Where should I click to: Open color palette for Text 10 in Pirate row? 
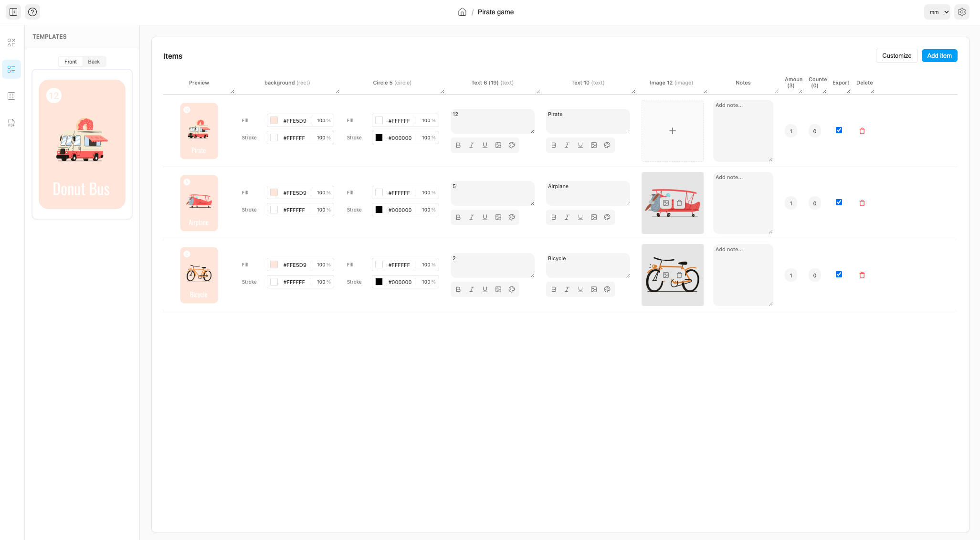(x=607, y=145)
